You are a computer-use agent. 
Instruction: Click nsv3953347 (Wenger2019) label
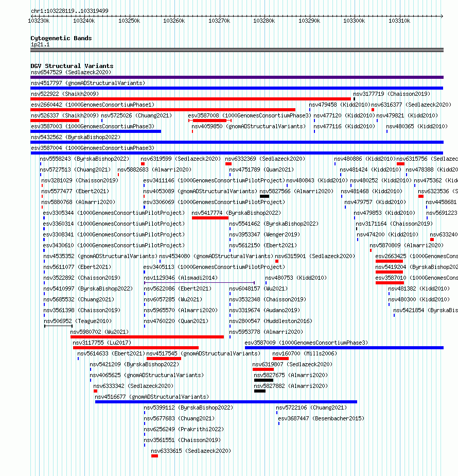tap(265, 235)
